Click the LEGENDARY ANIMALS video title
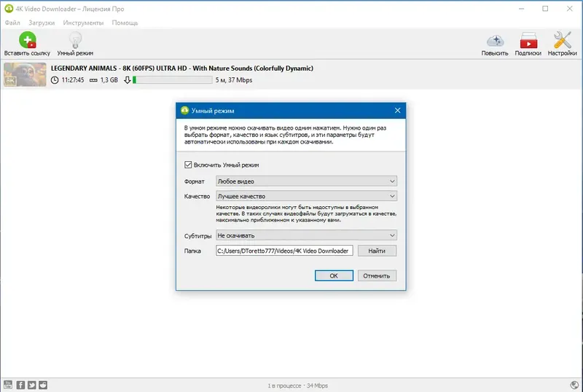The width and height of the screenshot is (583, 392). (x=182, y=68)
